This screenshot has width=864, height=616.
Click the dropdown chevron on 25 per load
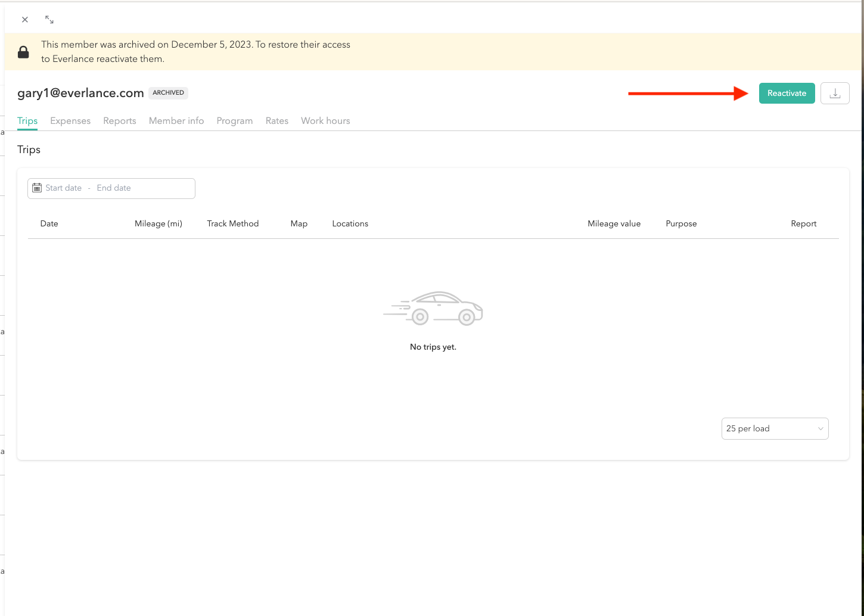click(821, 428)
